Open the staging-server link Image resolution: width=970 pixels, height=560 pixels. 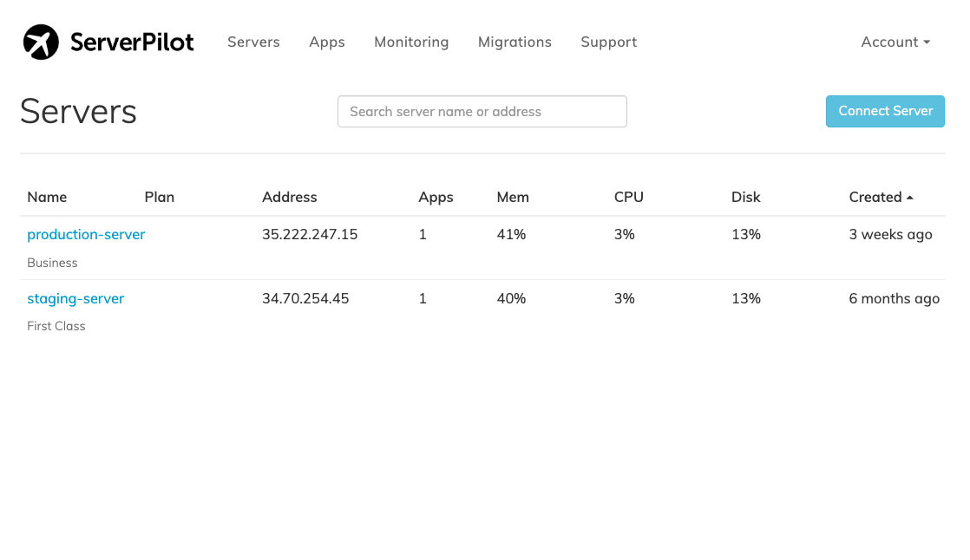75,298
